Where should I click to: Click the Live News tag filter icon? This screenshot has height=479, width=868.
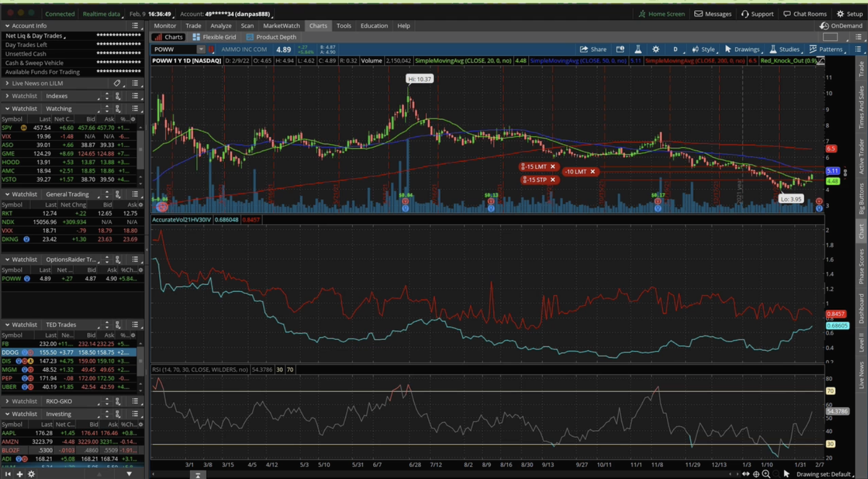coord(117,83)
